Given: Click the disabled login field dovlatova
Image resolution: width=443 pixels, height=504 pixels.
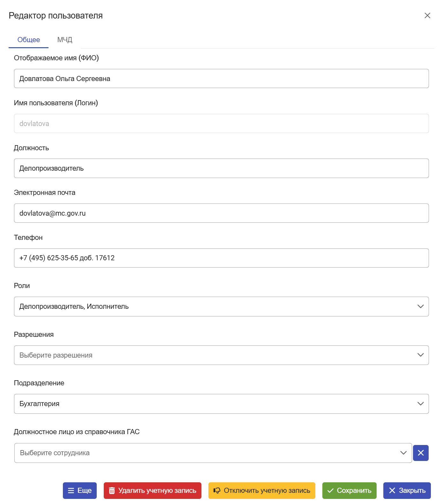Looking at the screenshot, I should 221,123.
